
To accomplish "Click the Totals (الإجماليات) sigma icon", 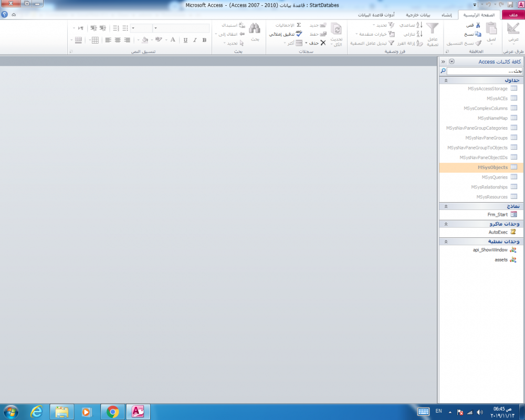I will 299,25.
